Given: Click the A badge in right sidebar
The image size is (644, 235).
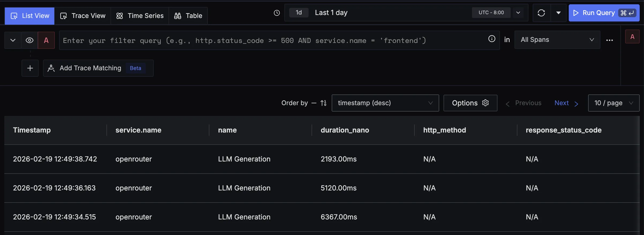Looking at the screenshot, I should (x=632, y=36).
